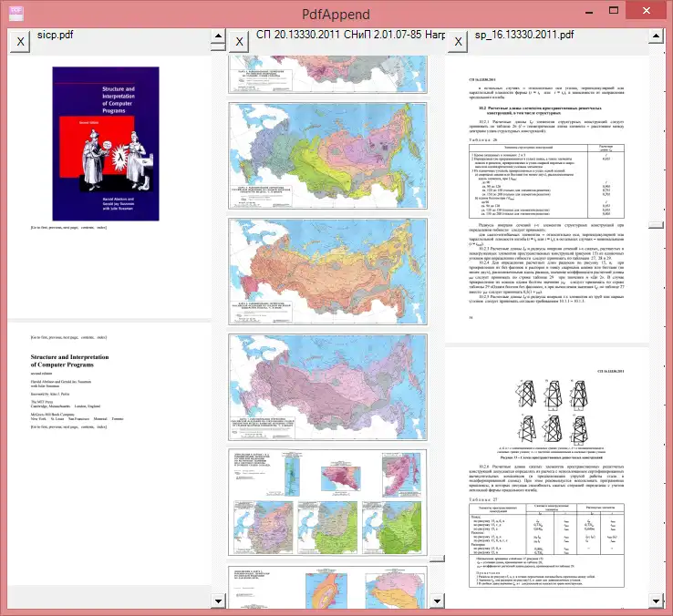This screenshot has height=616, width=673.
Task: Click the sicp.pdf file name label
Action: tap(55, 35)
